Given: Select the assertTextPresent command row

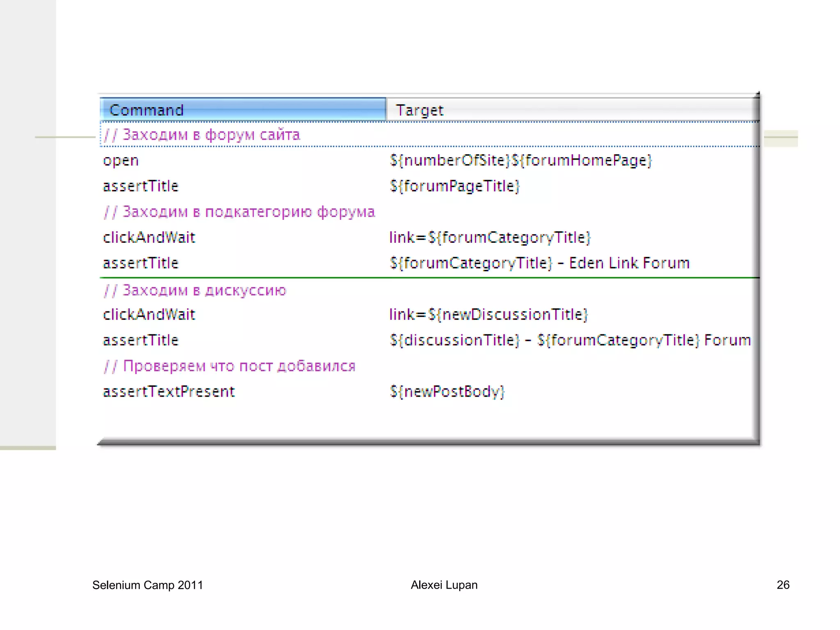Looking at the screenshot, I should click(169, 392).
